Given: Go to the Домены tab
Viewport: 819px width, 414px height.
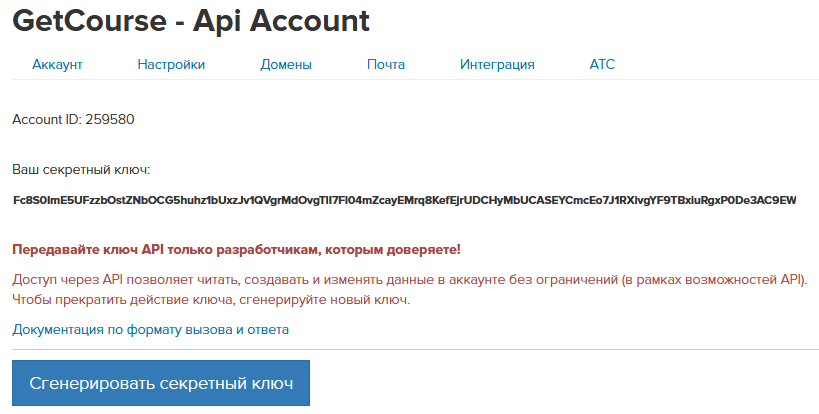Looking at the screenshot, I should [286, 65].
